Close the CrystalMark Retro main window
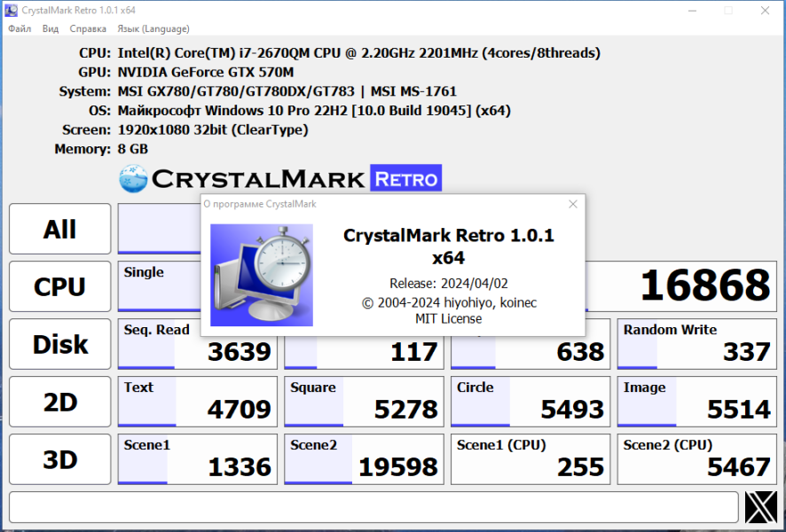The height and width of the screenshot is (532, 786). pyautogui.click(x=765, y=11)
